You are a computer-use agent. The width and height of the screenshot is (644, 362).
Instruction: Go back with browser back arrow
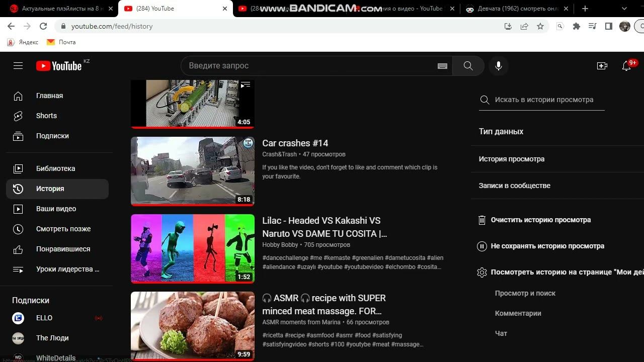(11, 26)
